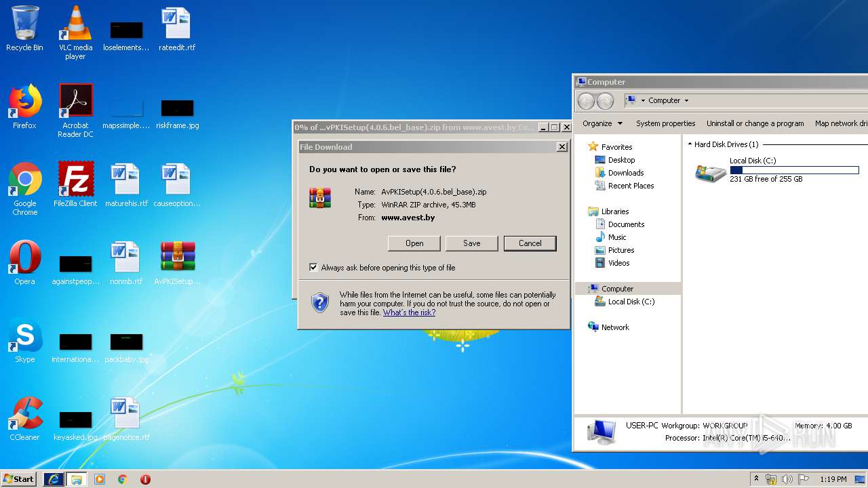This screenshot has height=488, width=868.
Task: Click the Start button
Action: pyautogui.click(x=18, y=479)
